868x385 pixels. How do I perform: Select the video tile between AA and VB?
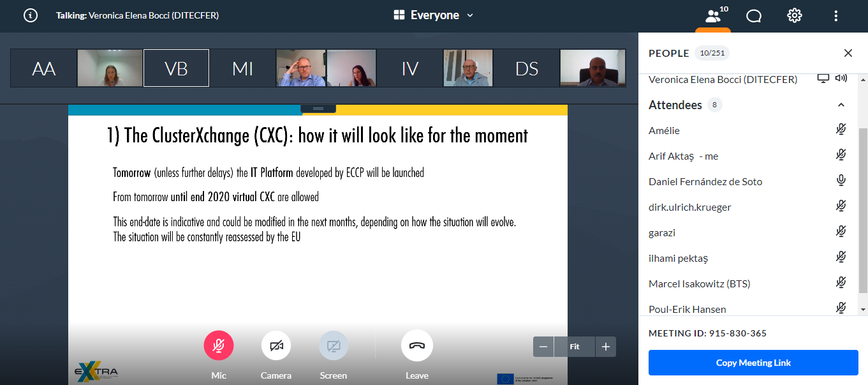110,68
